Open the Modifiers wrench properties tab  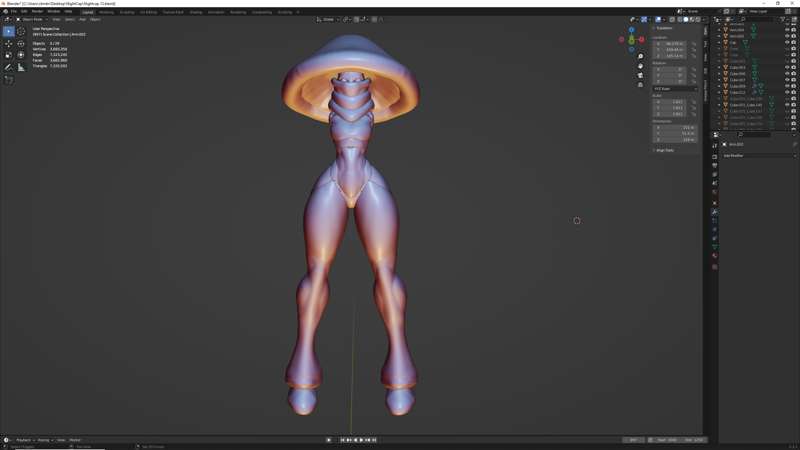(715, 211)
